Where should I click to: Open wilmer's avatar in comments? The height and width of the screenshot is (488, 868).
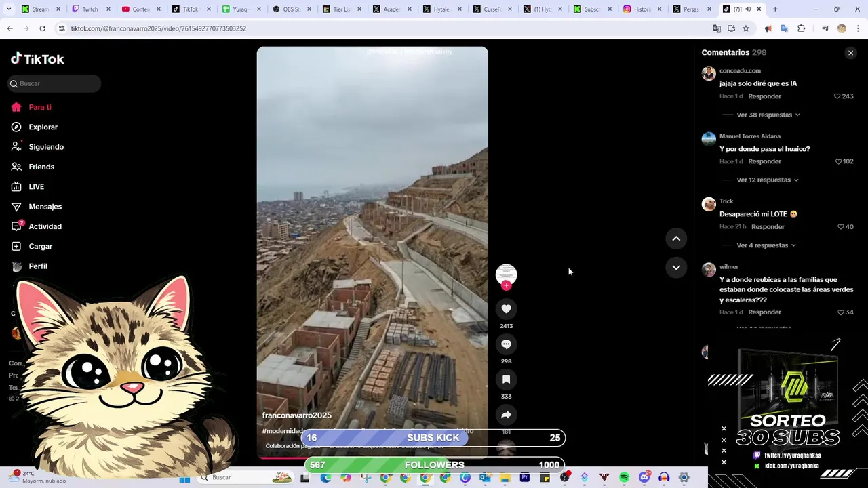pyautogui.click(x=709, y=270)
